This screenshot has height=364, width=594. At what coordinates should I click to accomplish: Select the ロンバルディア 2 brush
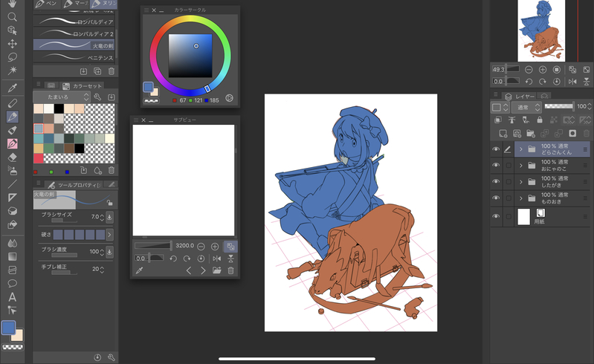74,33
